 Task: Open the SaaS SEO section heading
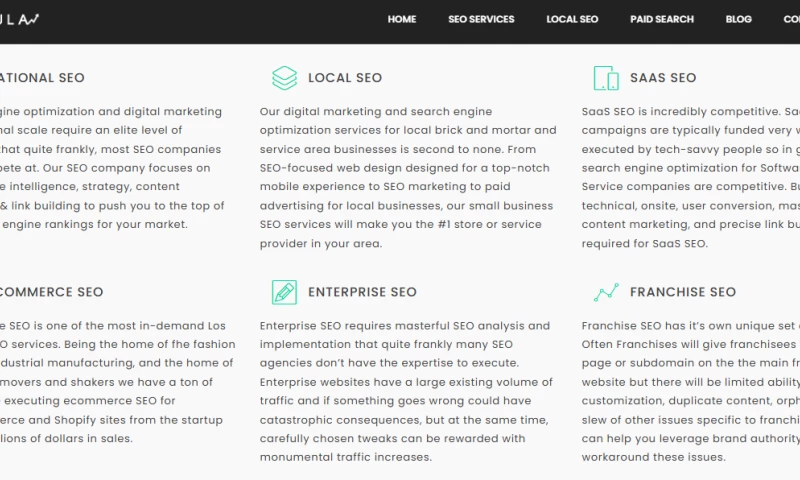click(x=663, y=78)
